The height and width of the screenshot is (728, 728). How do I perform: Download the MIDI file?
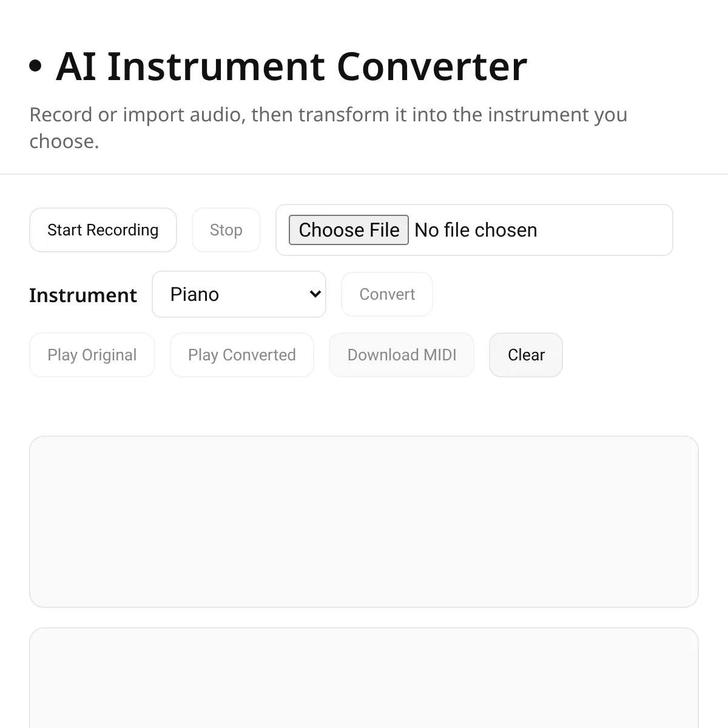click(402, 355)
